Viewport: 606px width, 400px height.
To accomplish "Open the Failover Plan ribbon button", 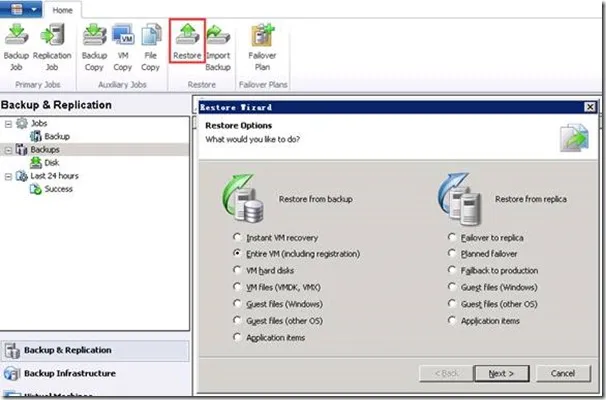I will pyautogui.click(x=262, y=47).
